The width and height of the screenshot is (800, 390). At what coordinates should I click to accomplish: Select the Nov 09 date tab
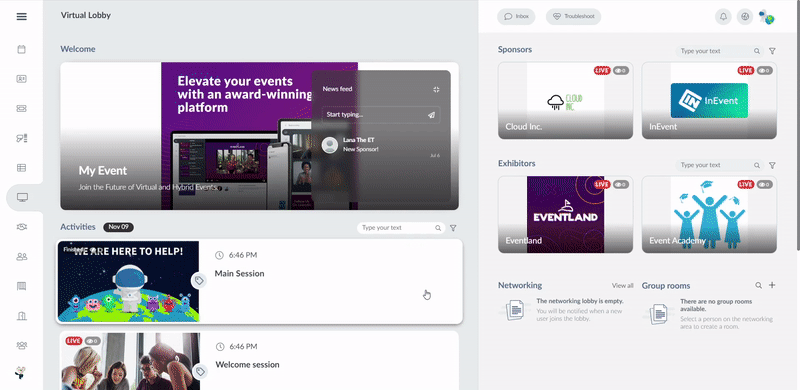[118, 227]
